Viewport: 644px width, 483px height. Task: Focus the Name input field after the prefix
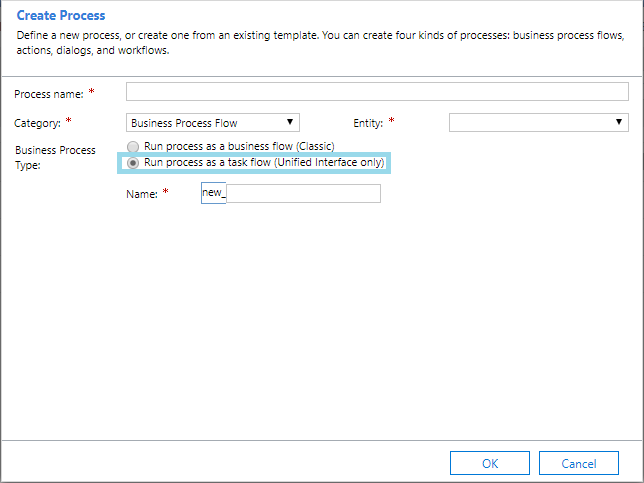(x=304, y=193)
